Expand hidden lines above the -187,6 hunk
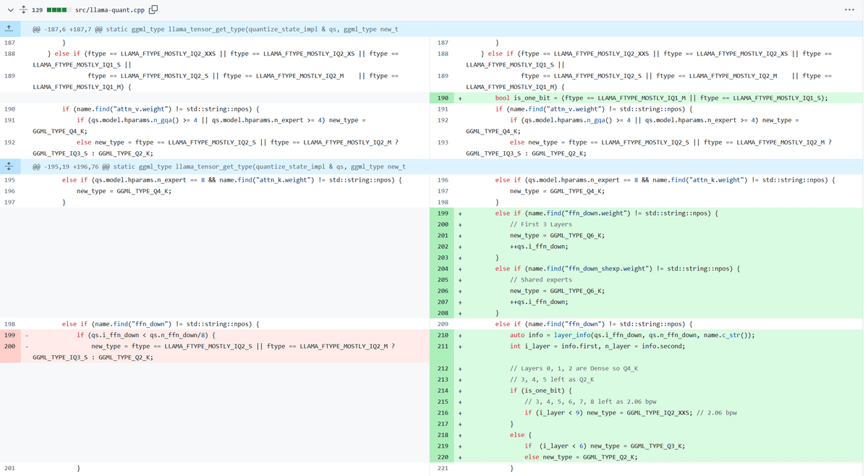Image resolution: width=868 pixels, height=476 pixels. 9,29
